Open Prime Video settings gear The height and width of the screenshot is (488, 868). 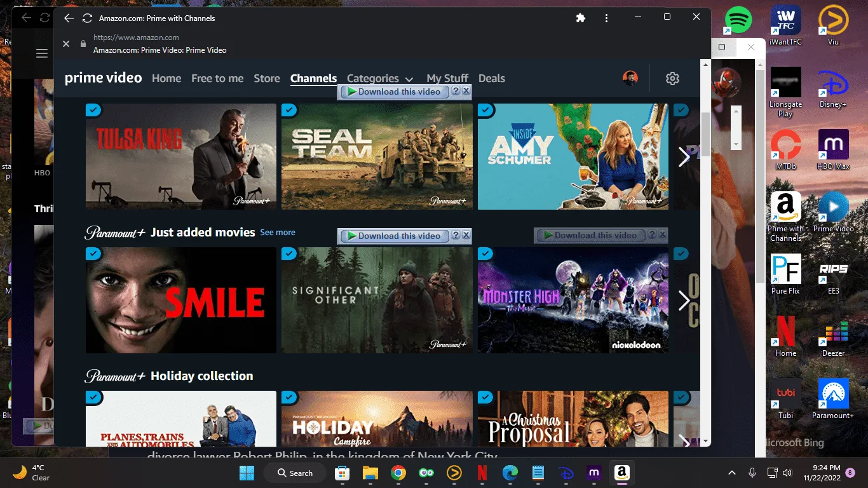[672, 78]
